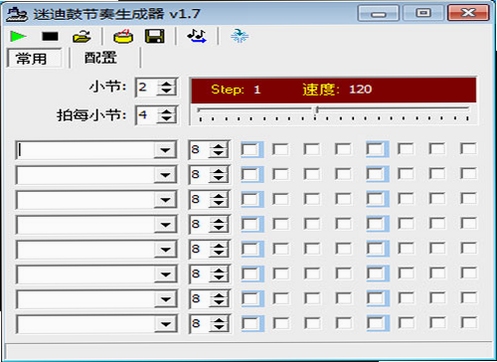Click the Step: 1 readout
This screenshot has width=497, height=362.
point(236,89)
